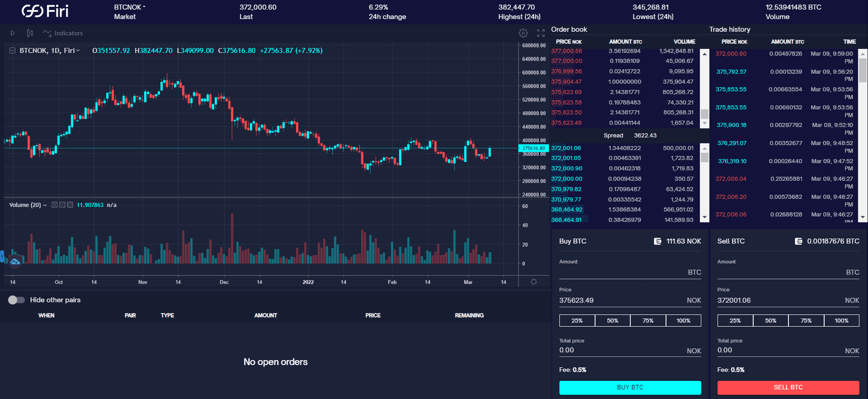Click the wallet icon in Buy BTC panel
This screenshot has width=868, height=399.
(658, 241)
